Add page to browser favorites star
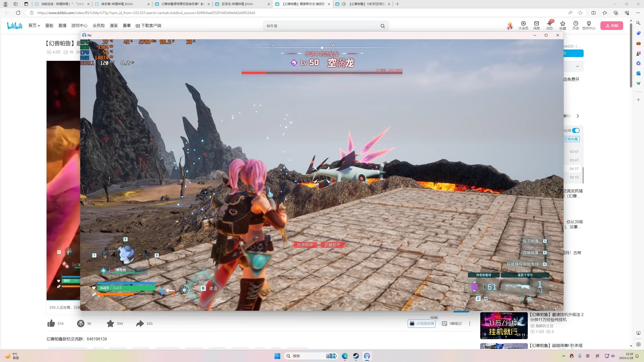Viewport: 644px width, 362px height. 580,13
